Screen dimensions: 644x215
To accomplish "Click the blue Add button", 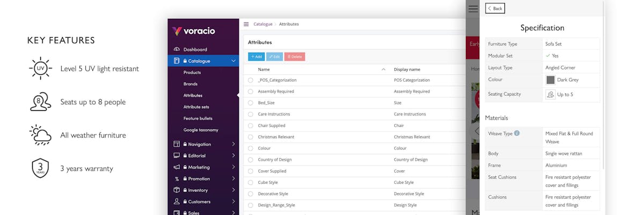I will 256,56.
